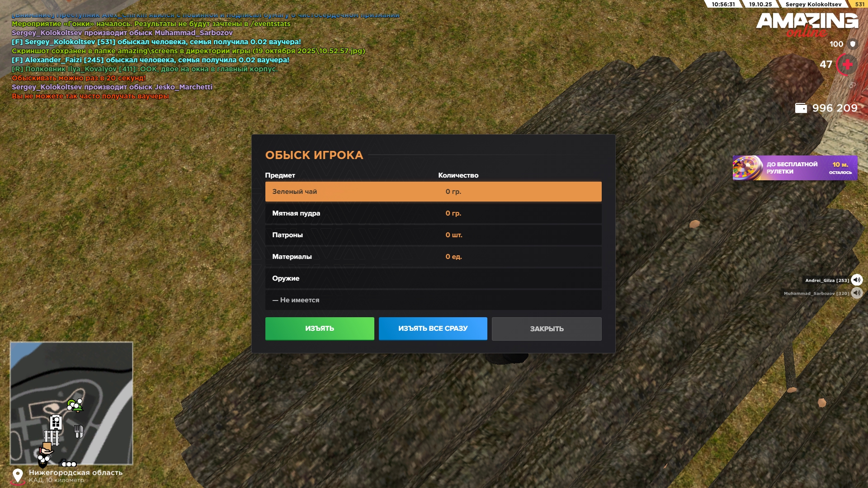Click the red health cross icon
Viewport: 868px width, 488px height.
tap(847, 65)
